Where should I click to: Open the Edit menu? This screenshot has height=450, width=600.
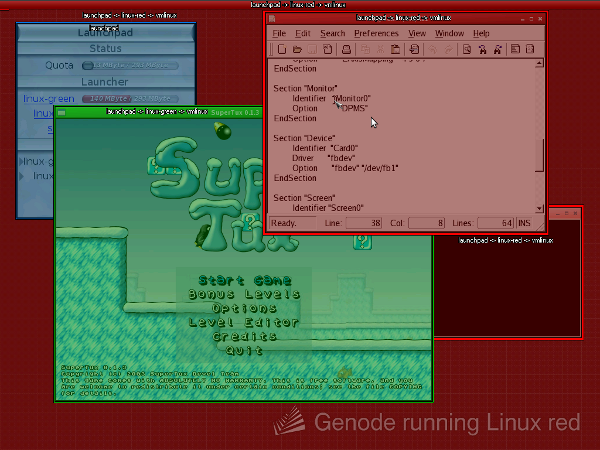pyautogui.click(x=303, y=33)
